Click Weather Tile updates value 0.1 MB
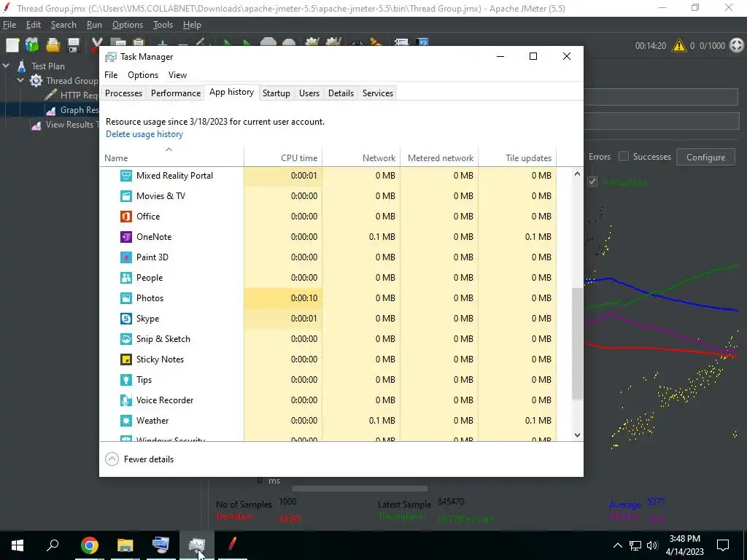This screenshot has height=560, width=747. [538, 421]
